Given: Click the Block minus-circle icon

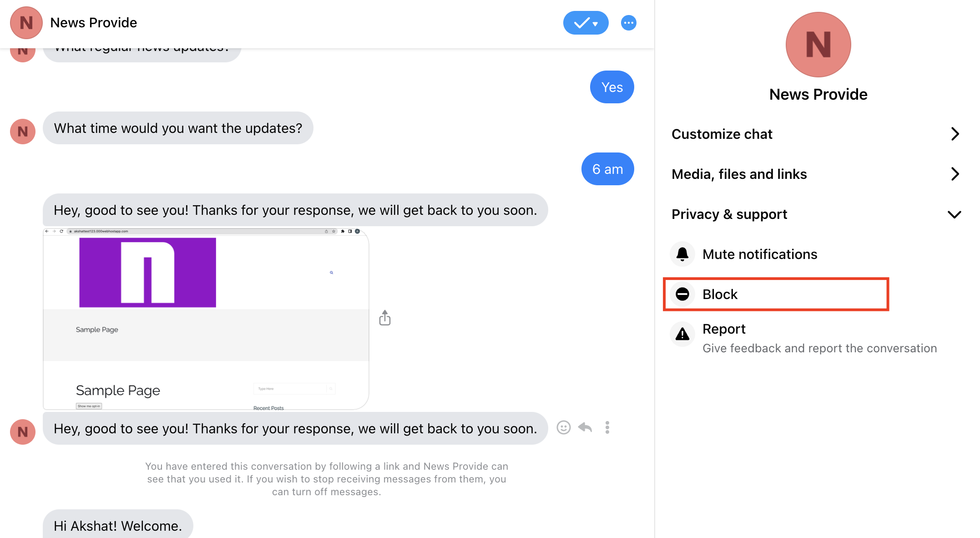Looking at the screenshot, I should tap(682, 294).
